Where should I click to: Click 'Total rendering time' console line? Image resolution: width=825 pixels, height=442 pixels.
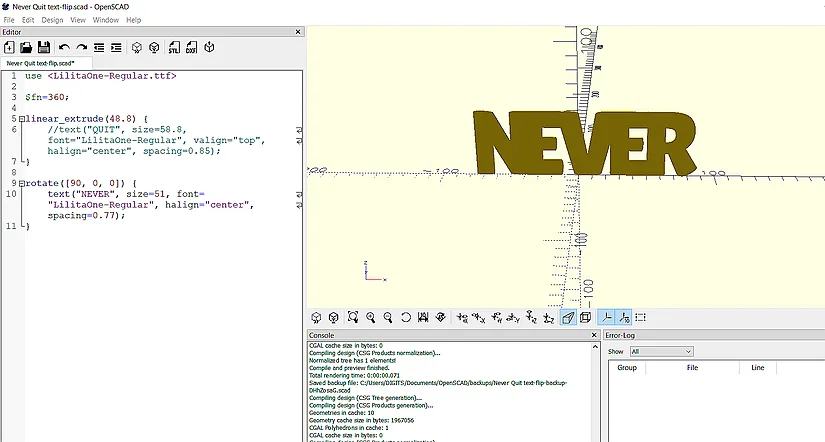pos(354,376)
